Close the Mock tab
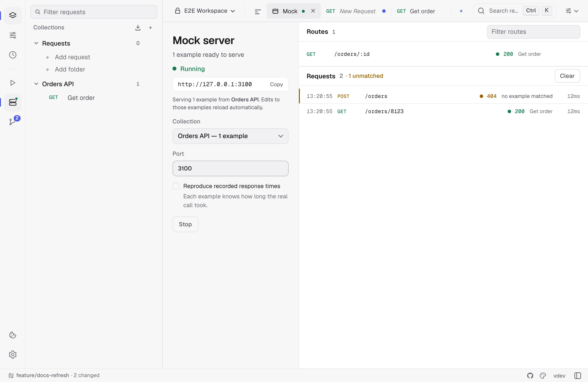This screenshot has width=588, height=382. click(313, 11)
